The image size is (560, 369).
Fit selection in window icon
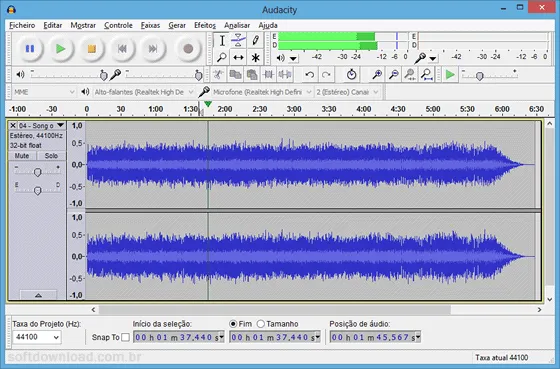pos(410,75)
